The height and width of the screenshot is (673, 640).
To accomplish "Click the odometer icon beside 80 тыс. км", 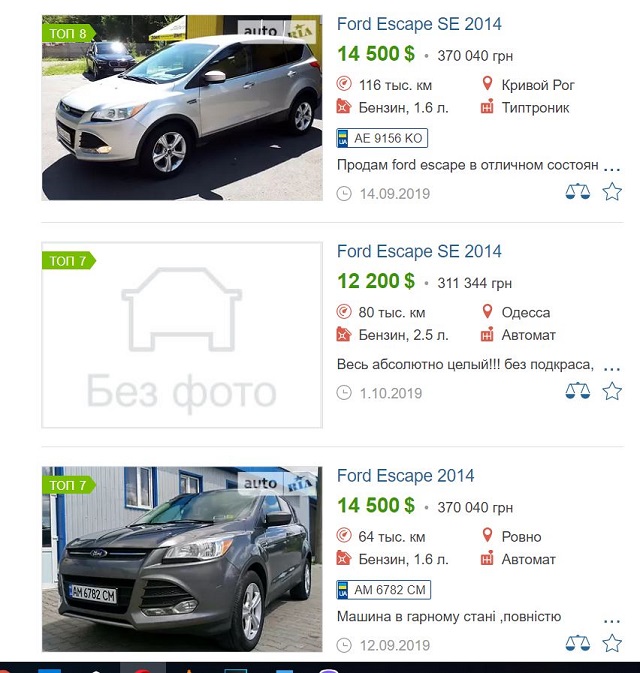I will click(344, 311).
